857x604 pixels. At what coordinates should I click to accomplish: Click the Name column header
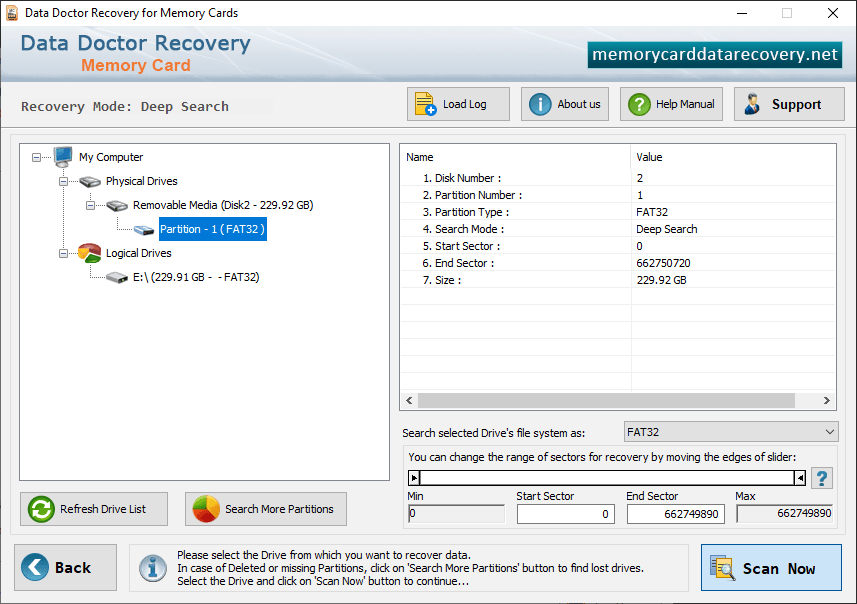coord(515,157)
